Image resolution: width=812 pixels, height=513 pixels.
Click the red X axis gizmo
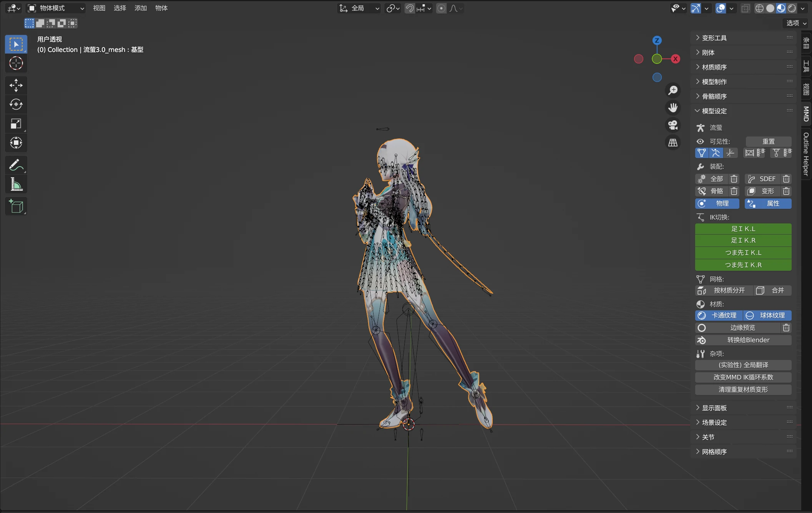click(x=675, y=59)
